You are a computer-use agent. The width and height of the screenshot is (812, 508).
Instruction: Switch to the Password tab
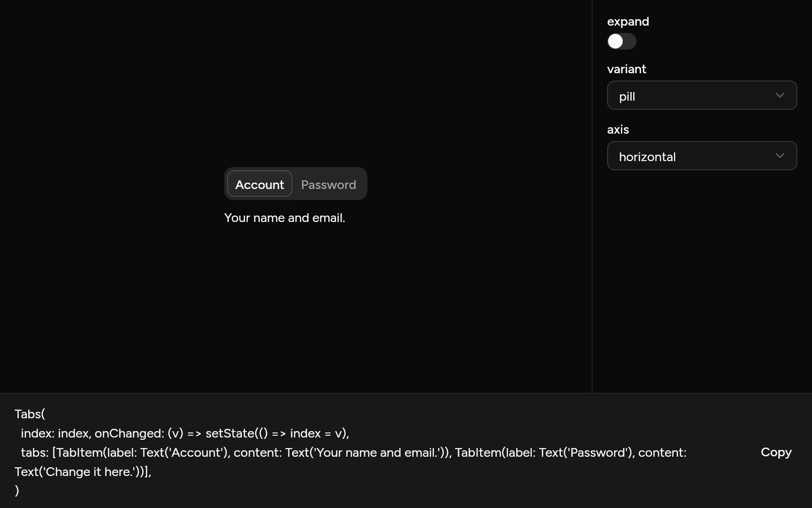tap(328, 184)
